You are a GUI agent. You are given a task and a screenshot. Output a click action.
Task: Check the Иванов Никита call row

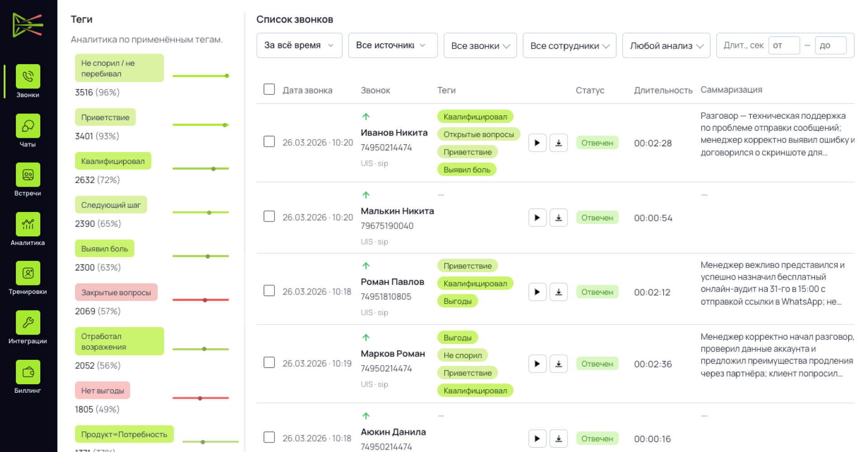(269, 141)
